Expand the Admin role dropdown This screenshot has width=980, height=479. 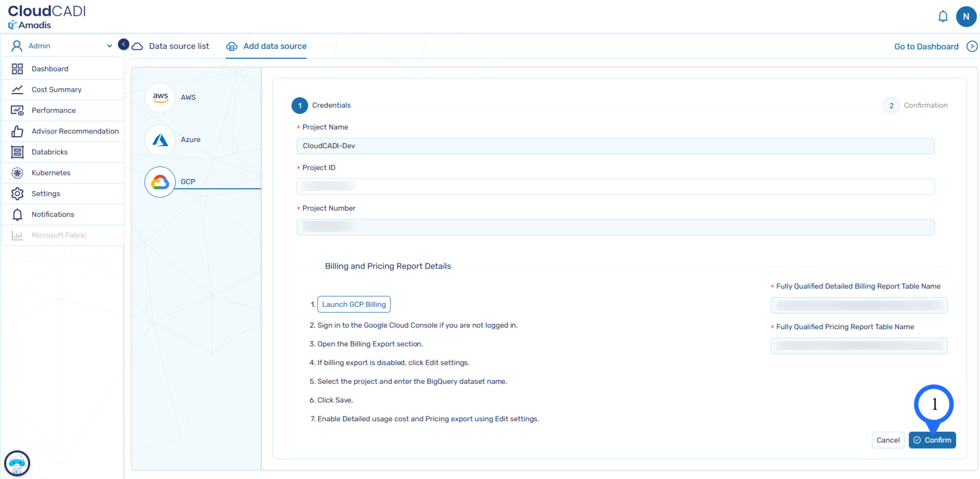point(109,46)
